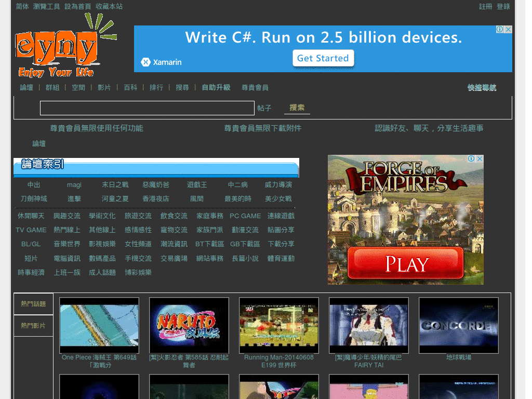This screenshot has height=399, width=532.
Task: Click 設為首頁 link
Action: [78, 6]
